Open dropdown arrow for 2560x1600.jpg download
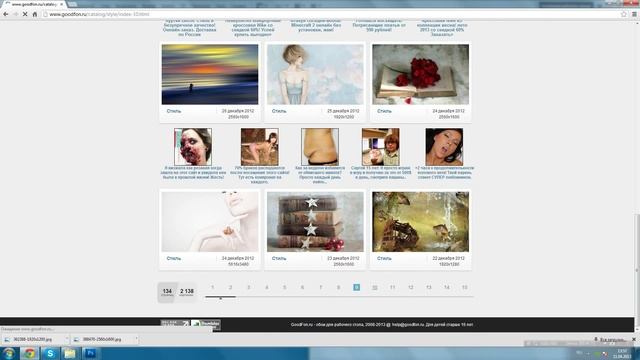The image size is (640, 360). (136, 339)
